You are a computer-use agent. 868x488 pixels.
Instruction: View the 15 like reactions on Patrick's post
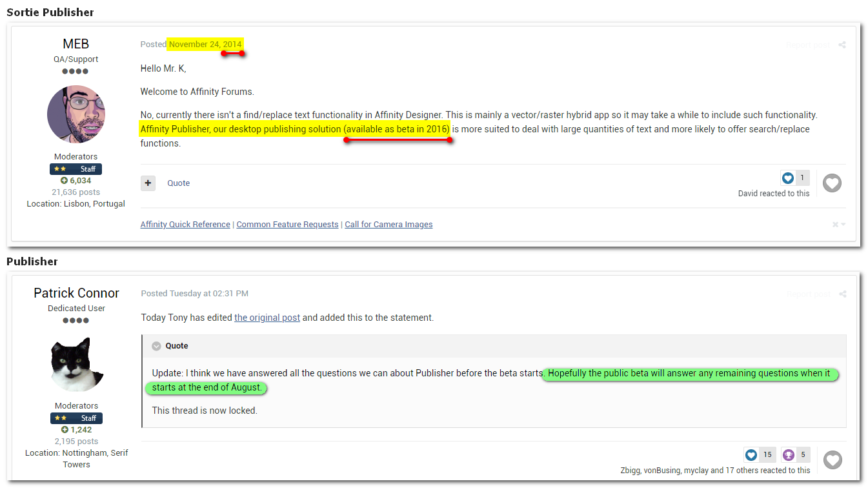tap(760, 454)
